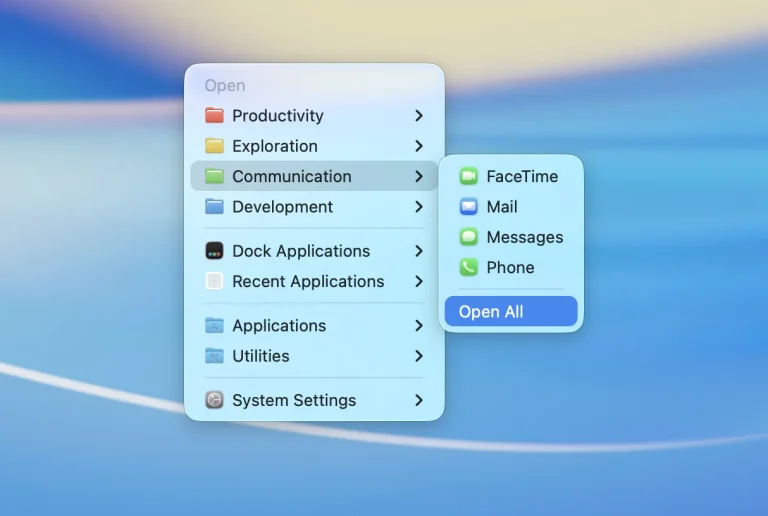768x516 pixels.
Task: Choose Phone text in the submenu
Action: coord(510,267)
